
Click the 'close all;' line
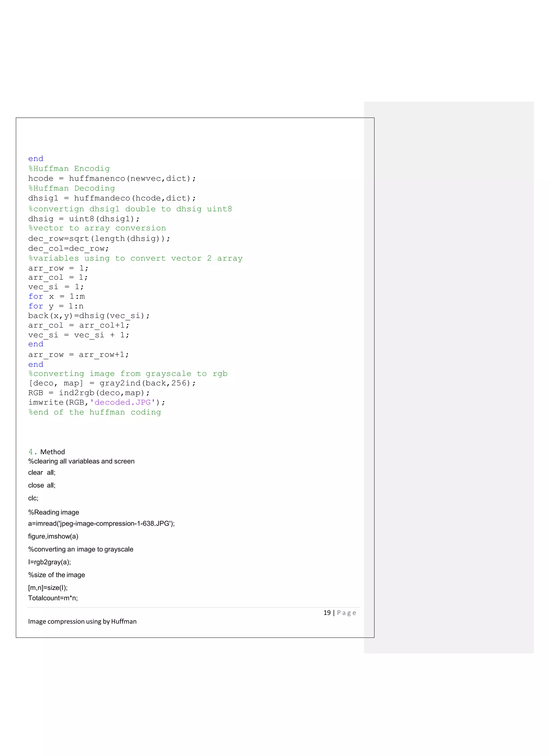(x=42, y=485)
